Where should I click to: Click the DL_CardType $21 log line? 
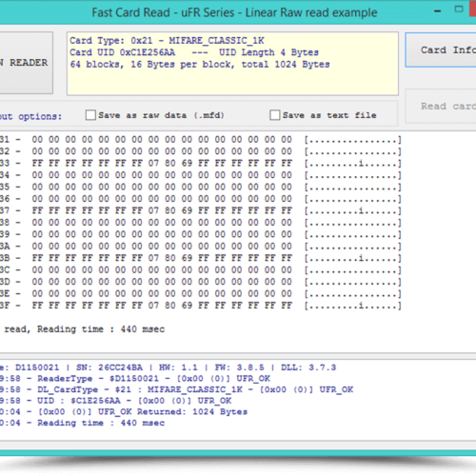click(x=176, y=389)
